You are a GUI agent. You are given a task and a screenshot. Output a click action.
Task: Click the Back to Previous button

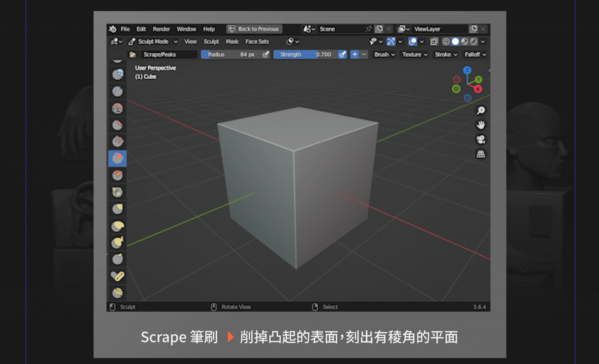tap(254, 29)
